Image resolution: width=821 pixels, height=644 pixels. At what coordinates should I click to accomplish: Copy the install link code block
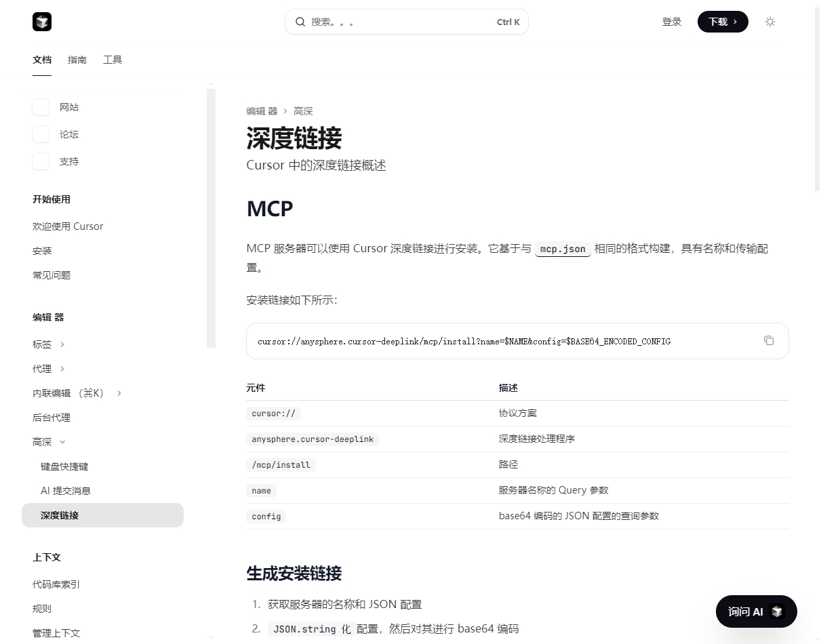pyautogui.click(x=769, y=340)
